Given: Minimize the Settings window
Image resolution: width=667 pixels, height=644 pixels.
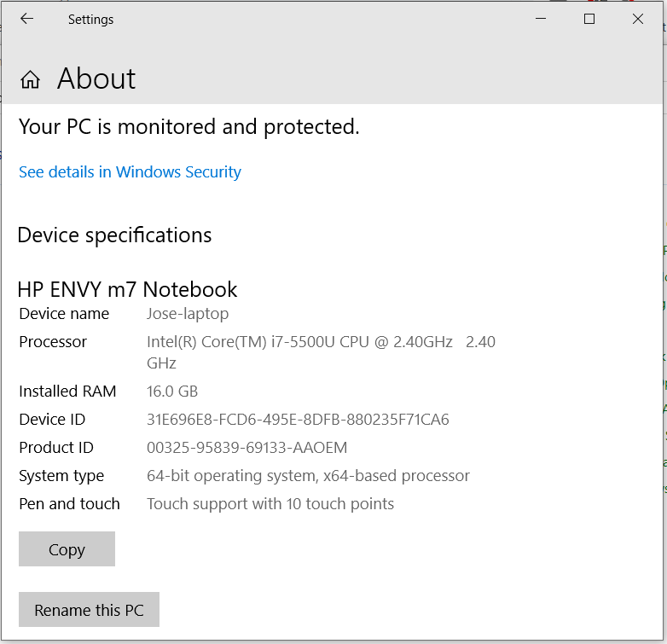Looking at the screenshot, I should pyautogui.click(x=541, y=19).
